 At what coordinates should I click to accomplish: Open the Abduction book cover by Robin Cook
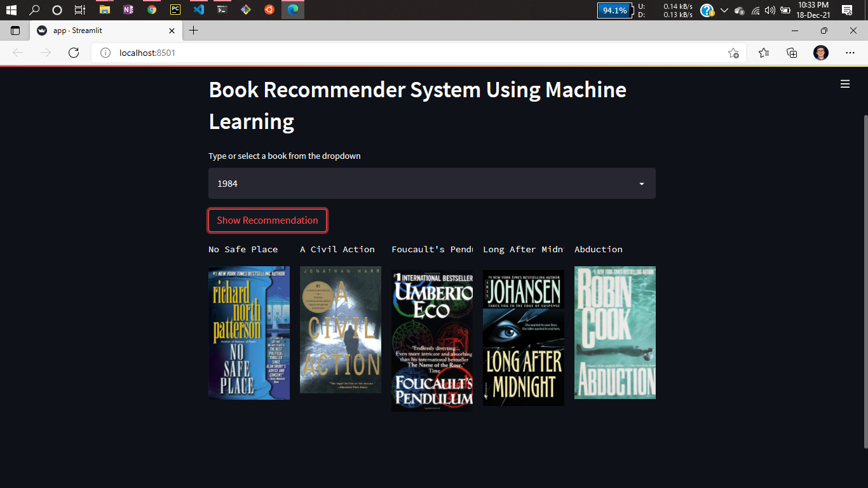(x=615, y=332)
